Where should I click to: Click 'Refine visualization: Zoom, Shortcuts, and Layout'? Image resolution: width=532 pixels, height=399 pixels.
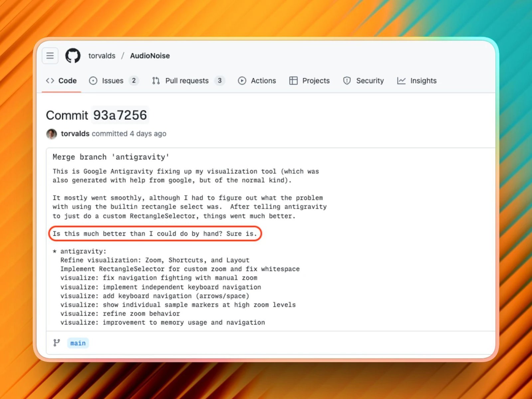coord(155,260)
